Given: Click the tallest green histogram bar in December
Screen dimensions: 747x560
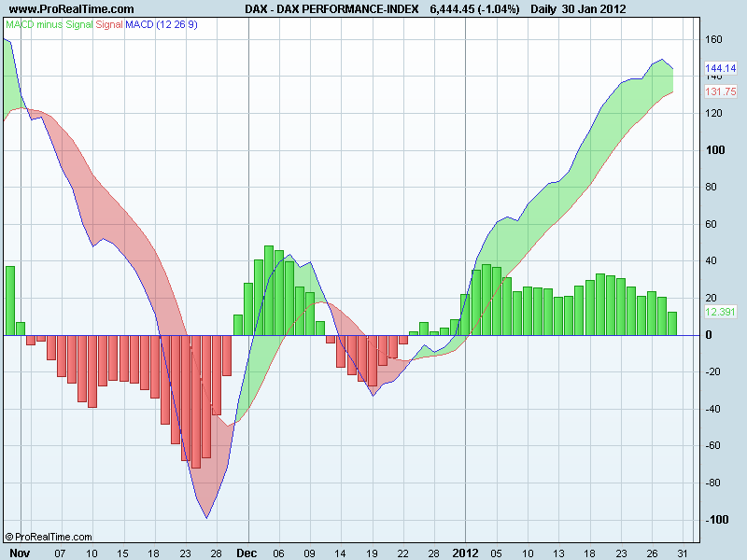Looking at the screenshot, I should (x=269, y=290).
